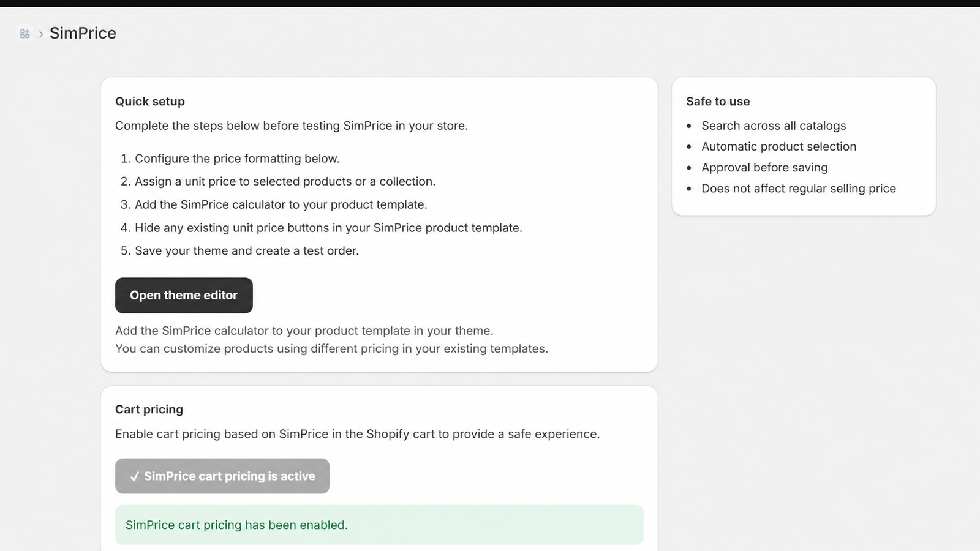Click the Cart pricing heading
The image size is (980, 551).
point(149,409)
